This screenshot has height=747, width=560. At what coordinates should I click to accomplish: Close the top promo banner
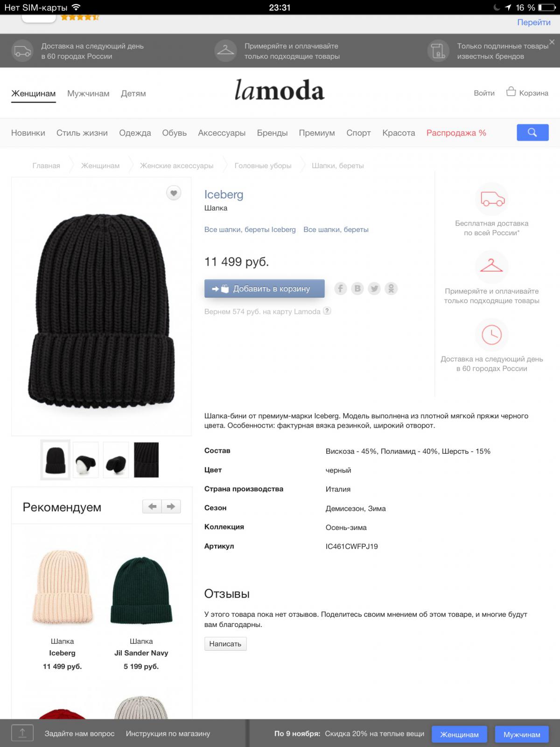pyautogui.click(x=552, y=42)
